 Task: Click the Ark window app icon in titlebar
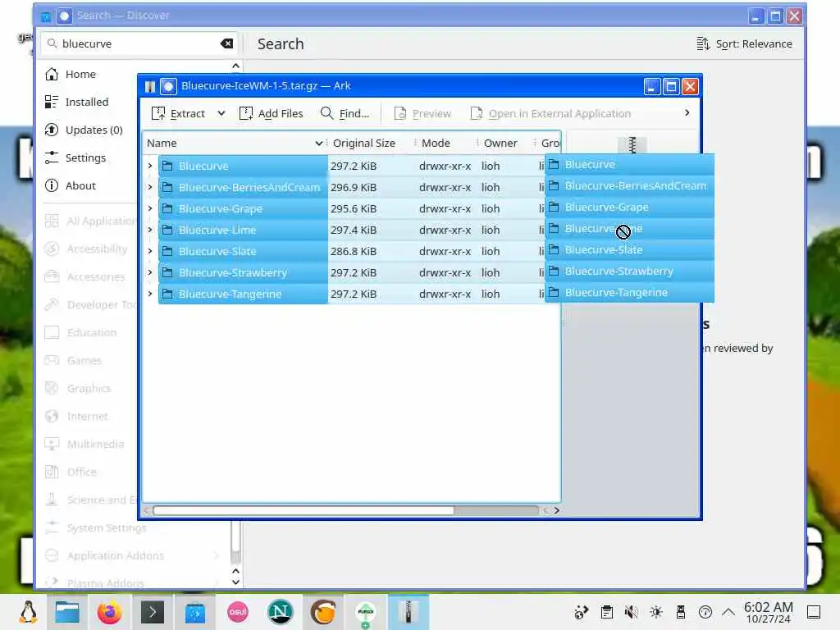click(150, 86)
